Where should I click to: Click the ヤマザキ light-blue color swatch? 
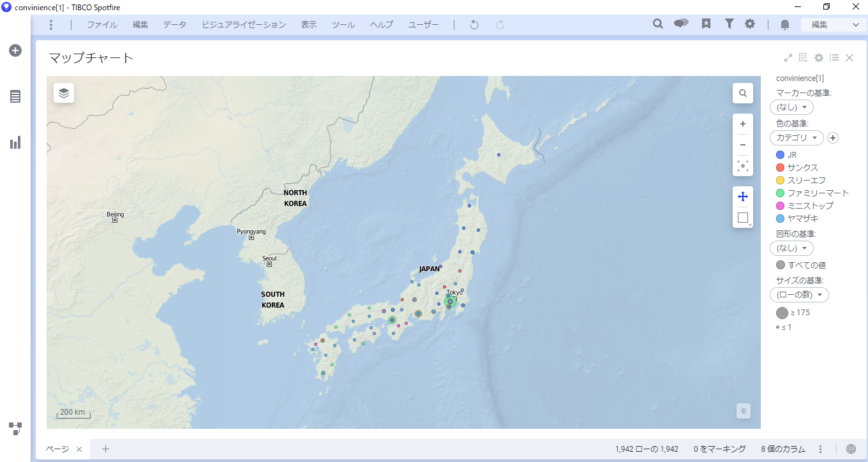780,218
